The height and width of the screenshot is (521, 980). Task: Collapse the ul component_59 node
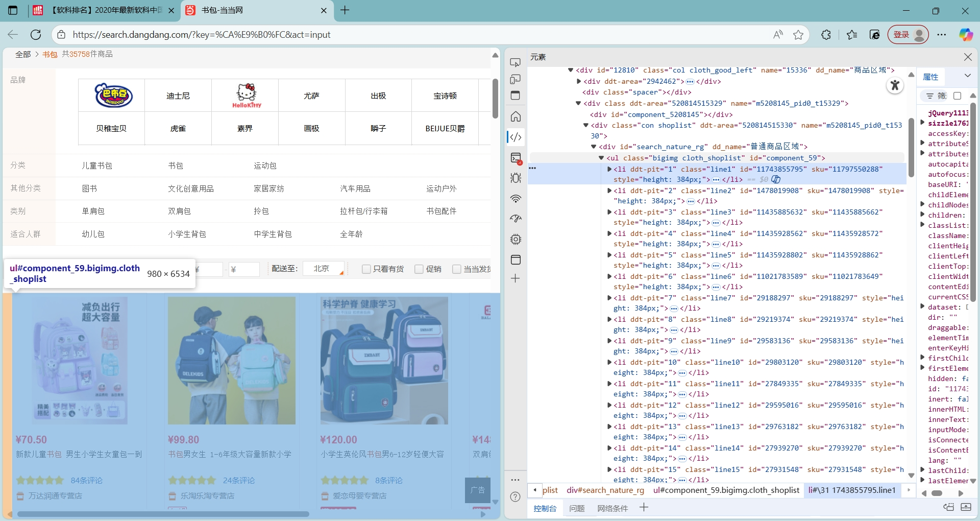[602, 158]
